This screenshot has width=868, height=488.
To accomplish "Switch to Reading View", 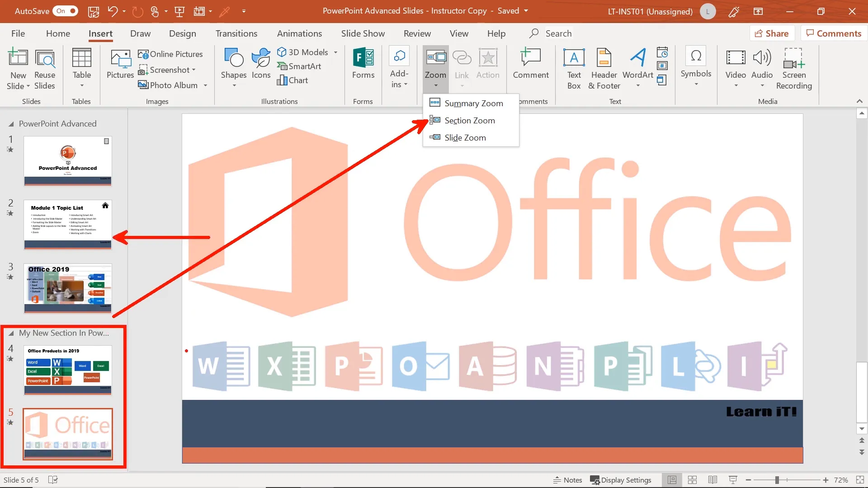I will pyautogui.click(x=712, y=480).
